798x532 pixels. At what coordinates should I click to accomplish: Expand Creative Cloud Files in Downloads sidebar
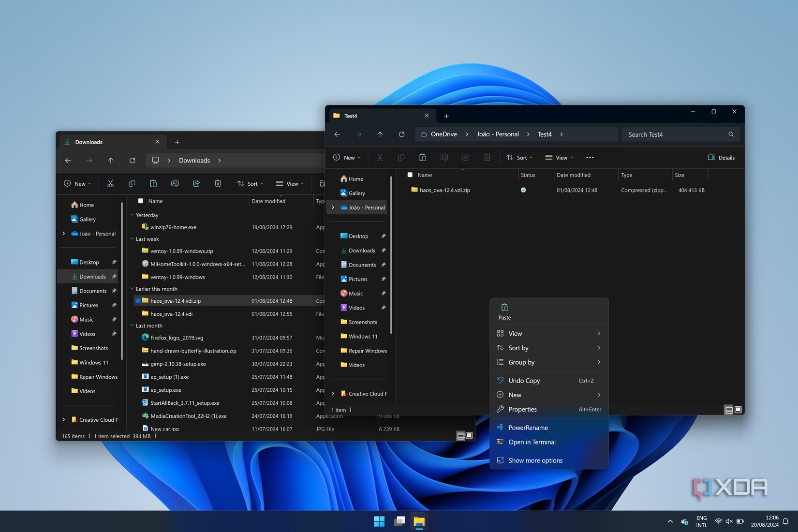pyautogui.click(x=63, y=420)
